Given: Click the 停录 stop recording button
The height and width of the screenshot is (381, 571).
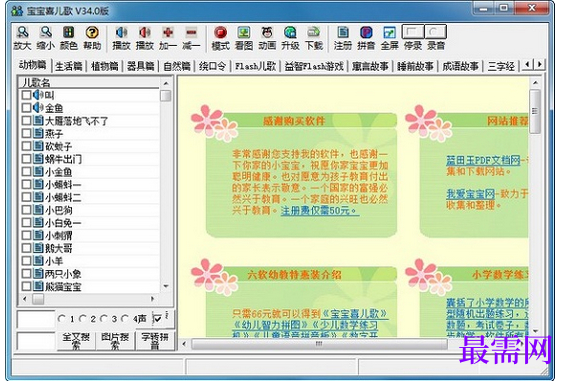Looking at the screenshot, I should tap(413, 32).
